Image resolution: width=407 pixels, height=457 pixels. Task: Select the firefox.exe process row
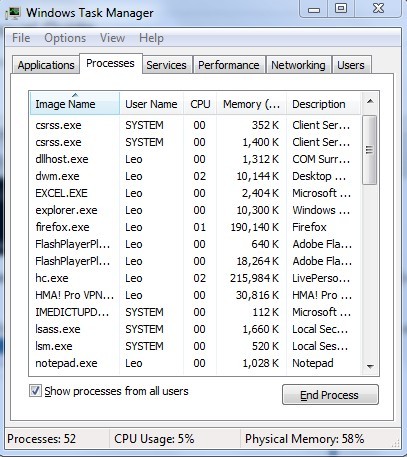click(195, 227)
